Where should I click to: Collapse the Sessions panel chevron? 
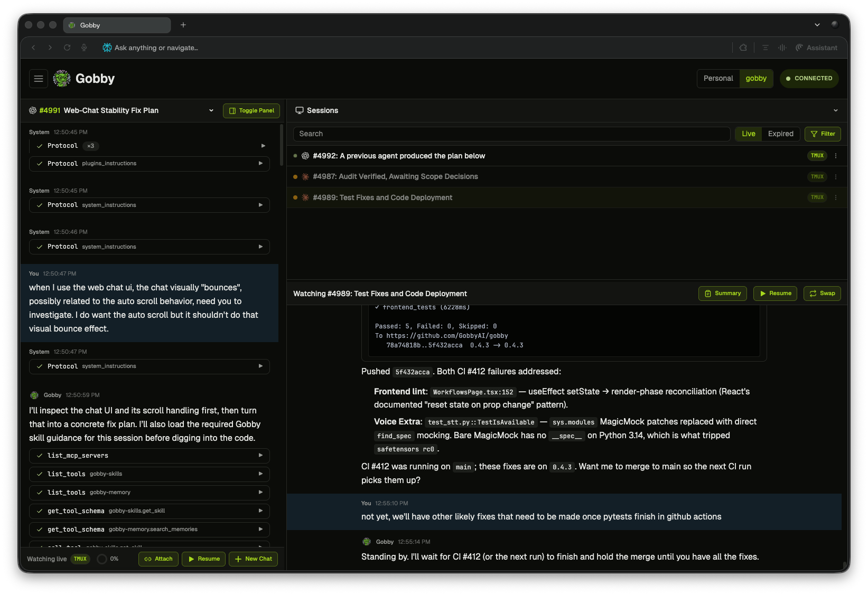(836, 110)
